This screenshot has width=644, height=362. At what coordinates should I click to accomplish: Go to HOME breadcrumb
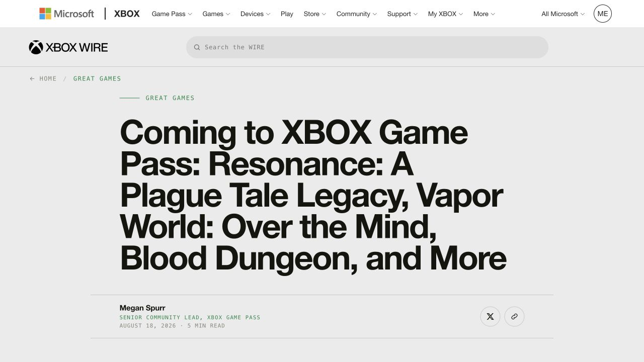coord(48,78)
